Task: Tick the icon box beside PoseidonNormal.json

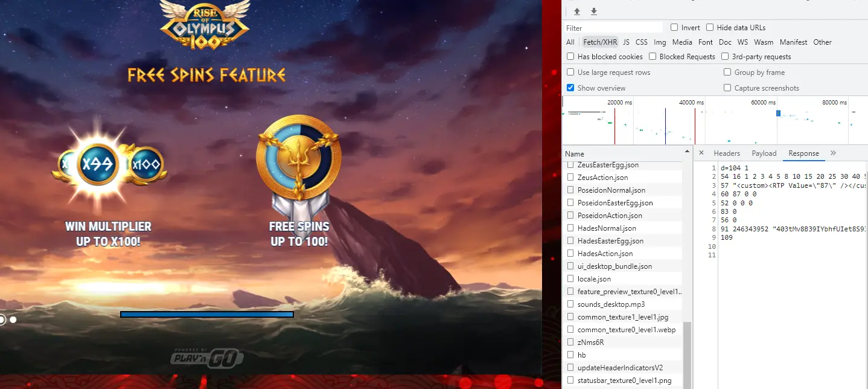Action: pyautogui.click(x=570, y=190)
